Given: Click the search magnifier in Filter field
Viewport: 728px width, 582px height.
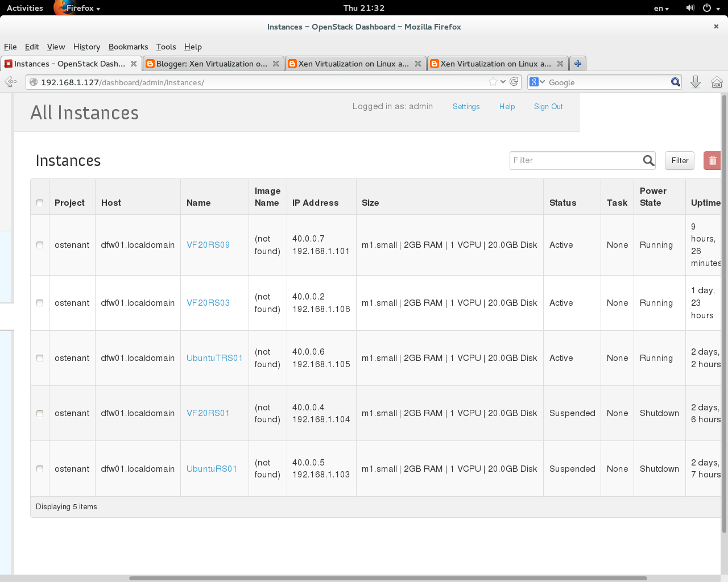Looking at the screenshot, I should click(x=648, y=160).
